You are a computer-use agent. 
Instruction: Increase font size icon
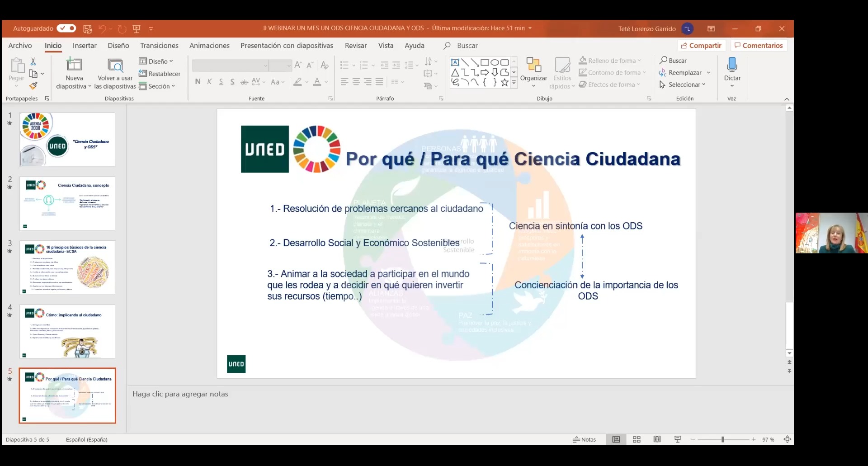coord(298,65)
